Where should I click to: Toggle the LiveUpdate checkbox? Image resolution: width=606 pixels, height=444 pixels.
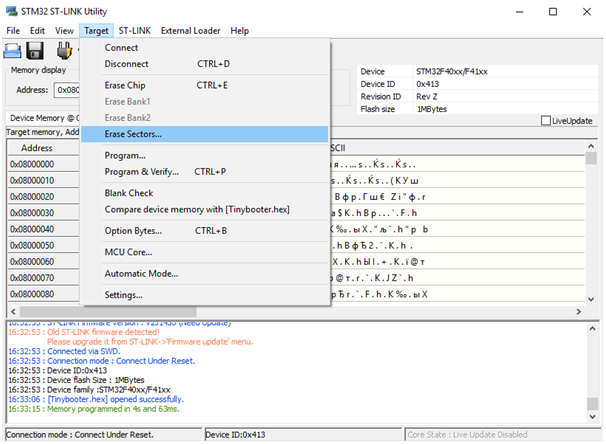pos(546,121)
